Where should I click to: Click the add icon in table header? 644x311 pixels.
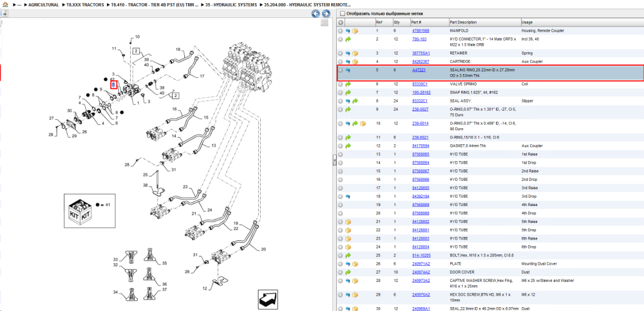(x=341, y=22)
